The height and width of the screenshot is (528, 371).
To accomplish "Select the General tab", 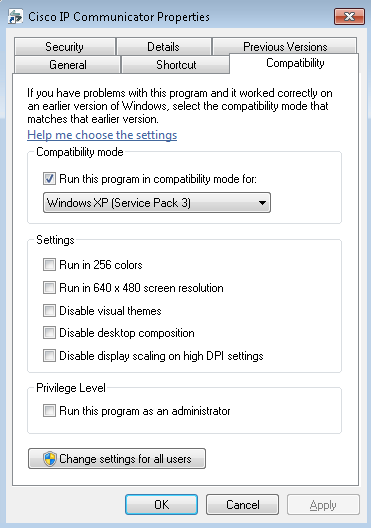I will (68, 65).
